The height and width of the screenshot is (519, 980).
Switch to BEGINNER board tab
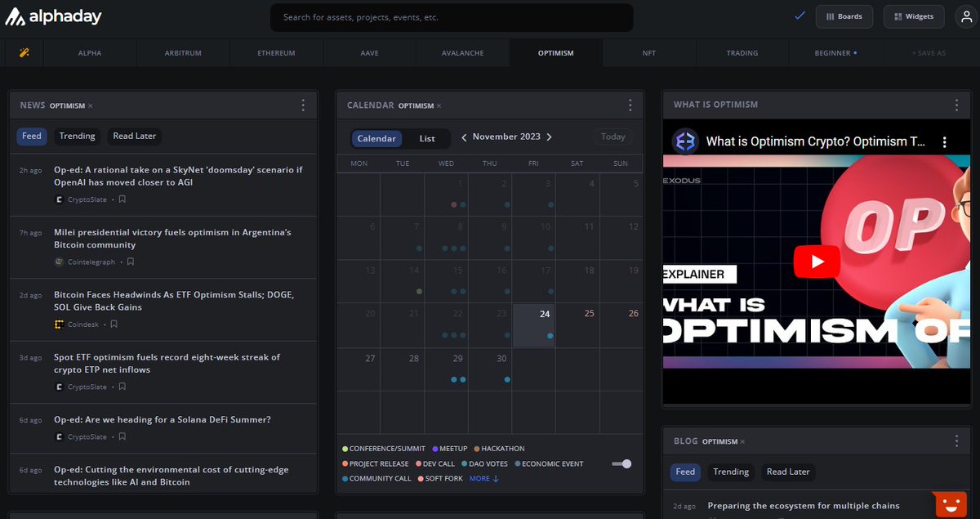click(x=835, y=53)
